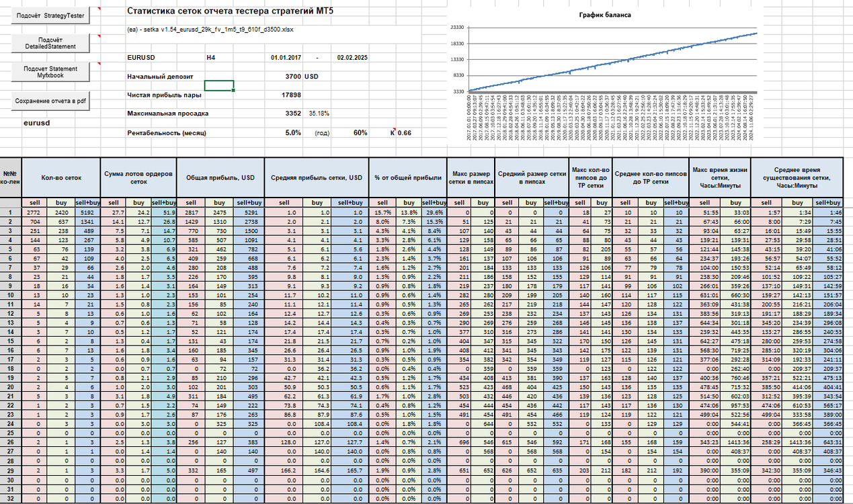The image size is (853, 504).
Task: Select the H4 timeframe cell
Action: point(212,58)
